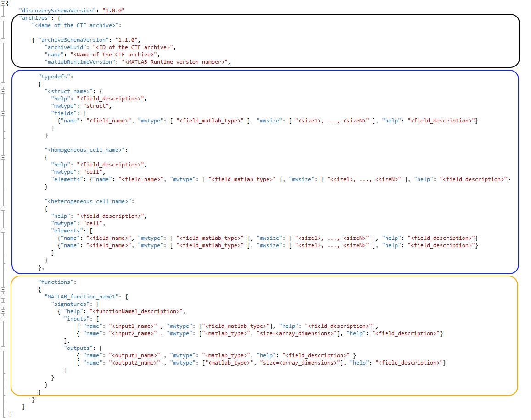Image resolution: width=531 pixels, height=420 pixels.
Task: Collapse the root JSON object fold marker
Action: (3, 4)
